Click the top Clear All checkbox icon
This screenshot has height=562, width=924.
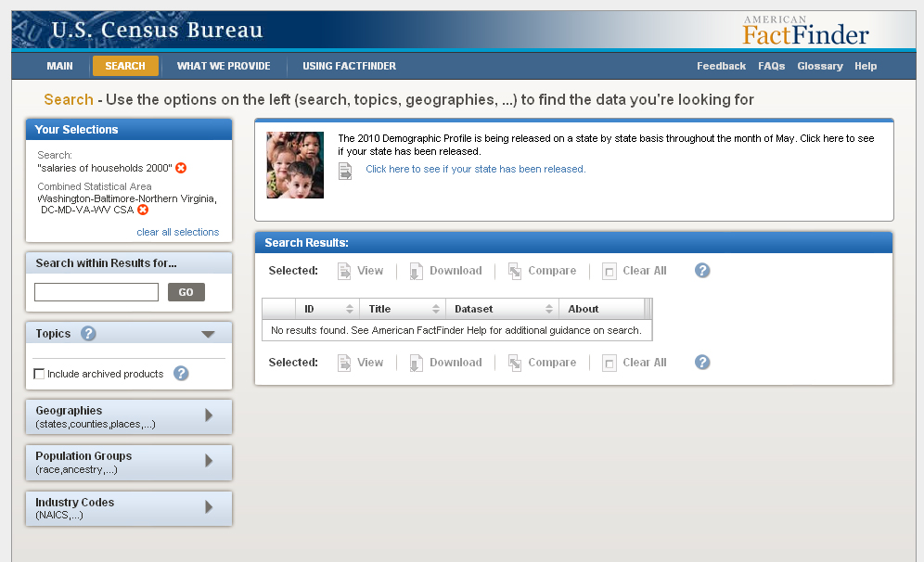point(609,271)
